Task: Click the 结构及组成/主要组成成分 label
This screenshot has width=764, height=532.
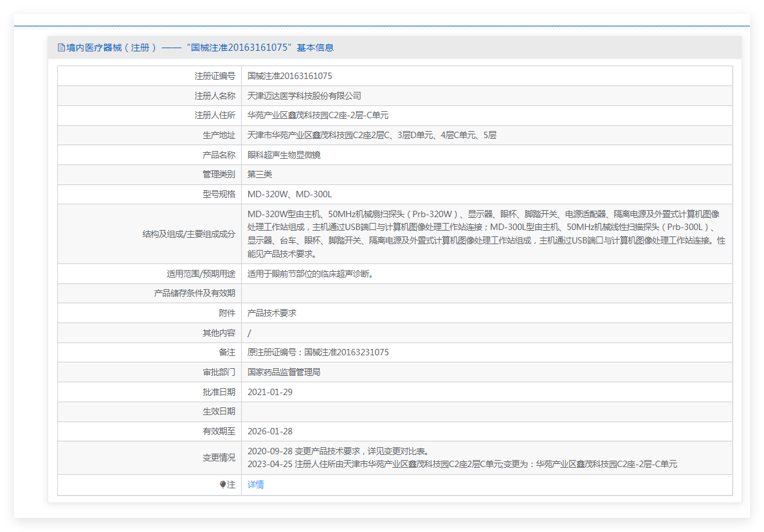Action: coord(188,234)
